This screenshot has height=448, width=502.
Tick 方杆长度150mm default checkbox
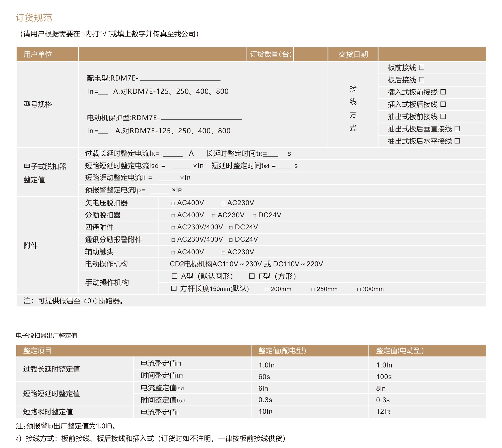174,288
